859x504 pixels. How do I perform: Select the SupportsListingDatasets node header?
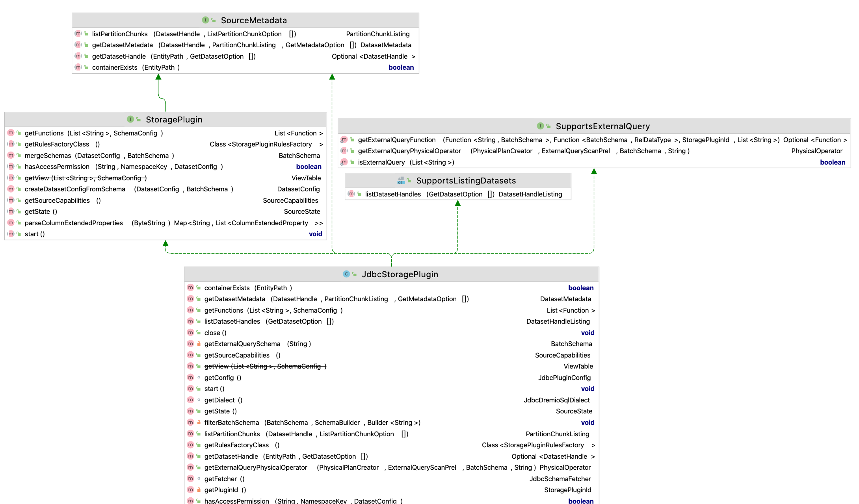(458, 180)
